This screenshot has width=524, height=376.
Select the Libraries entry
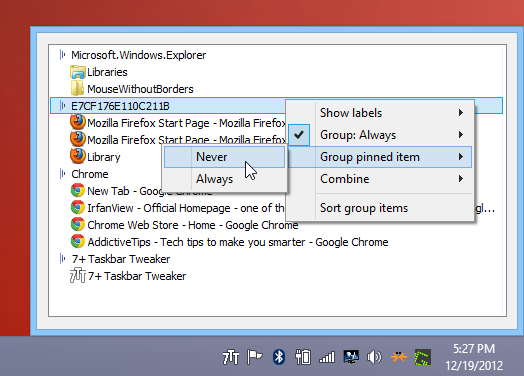click(x=107, y=72)
